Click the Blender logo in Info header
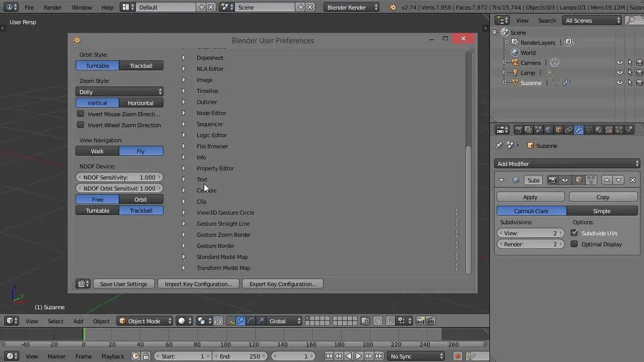 (392, 7)
